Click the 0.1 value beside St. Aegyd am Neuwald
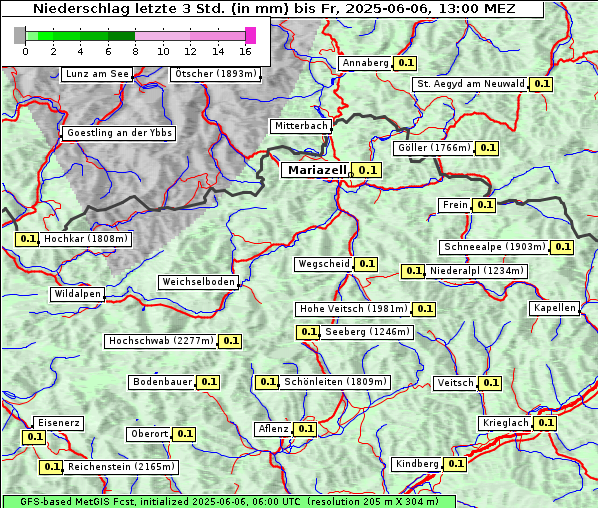This screenshot has height=508, width=598. [x=542, y=84]
